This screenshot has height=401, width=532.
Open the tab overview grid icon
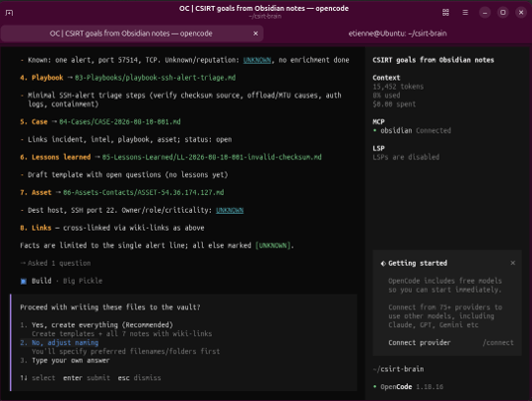click(445, 13)
